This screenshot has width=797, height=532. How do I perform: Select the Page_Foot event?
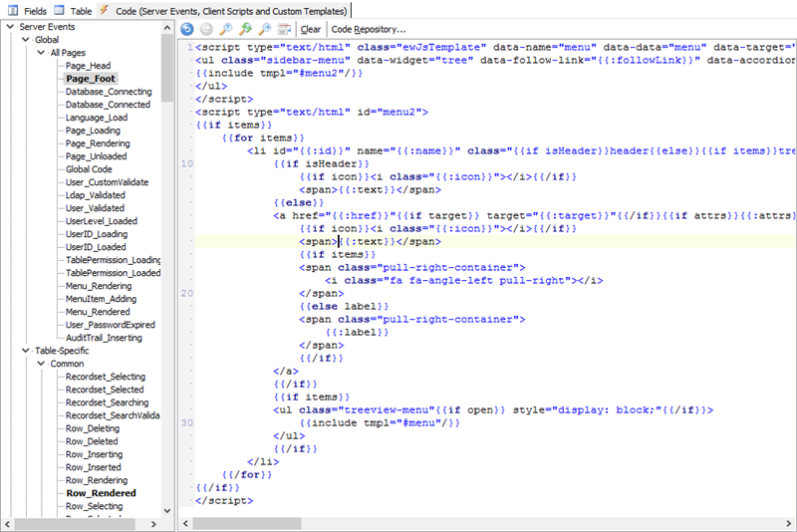[91, 79]
